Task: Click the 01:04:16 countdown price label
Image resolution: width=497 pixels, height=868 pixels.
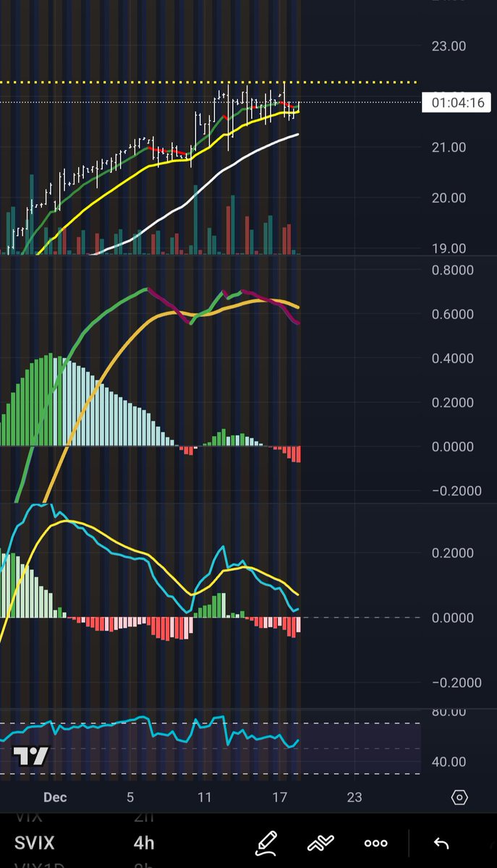Action: (457, 103)
